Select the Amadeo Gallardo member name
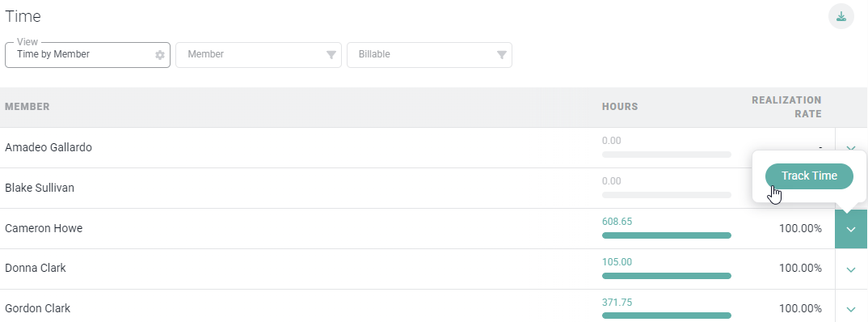Viewport: 868px width, 322px height. tap(48, 148)
